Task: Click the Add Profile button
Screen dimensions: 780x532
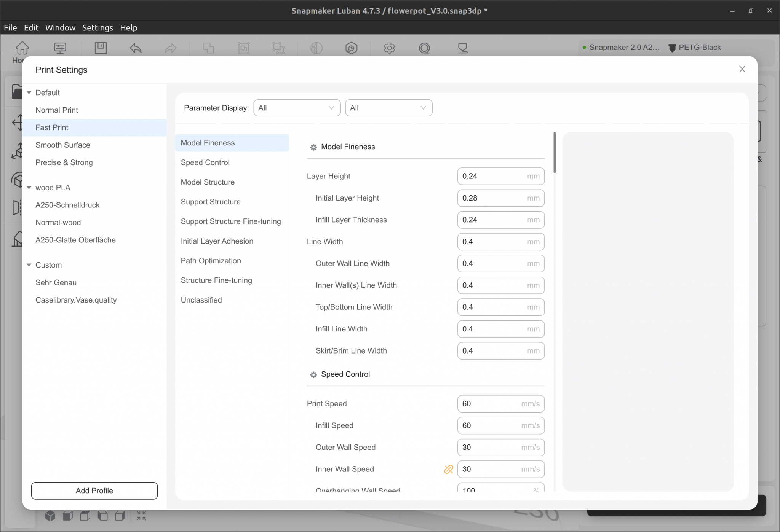Action: click(x=94, y=491)
